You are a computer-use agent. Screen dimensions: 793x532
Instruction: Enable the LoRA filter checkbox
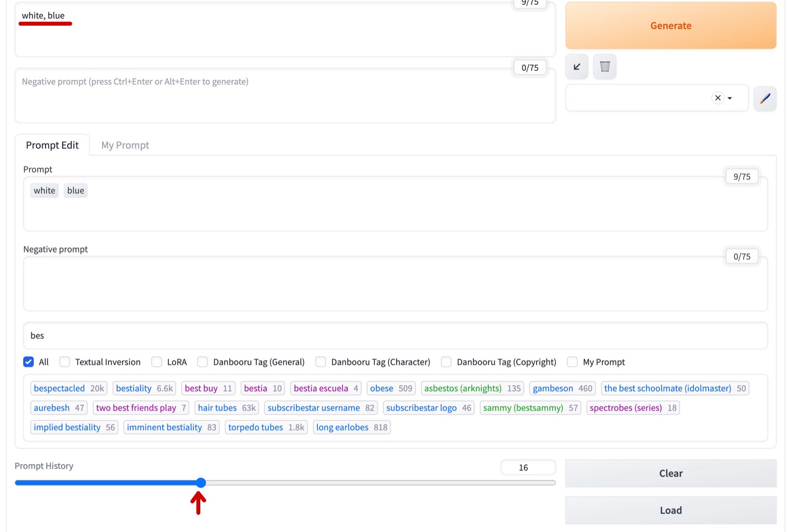pyautogui.click(x=156, y=362)
